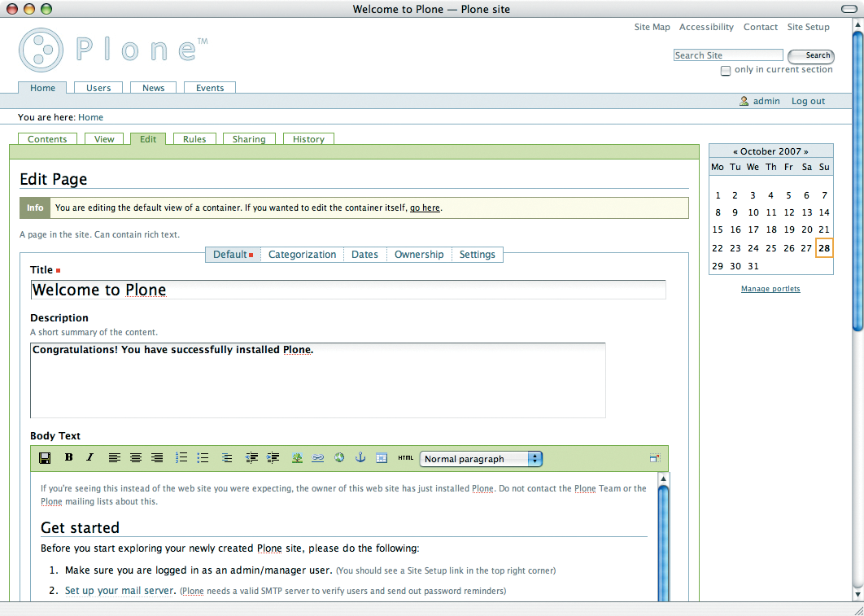The width and height of the screenshot is (864, 616).
Task: Switch to Ownership form section
Action: (419, 255)
